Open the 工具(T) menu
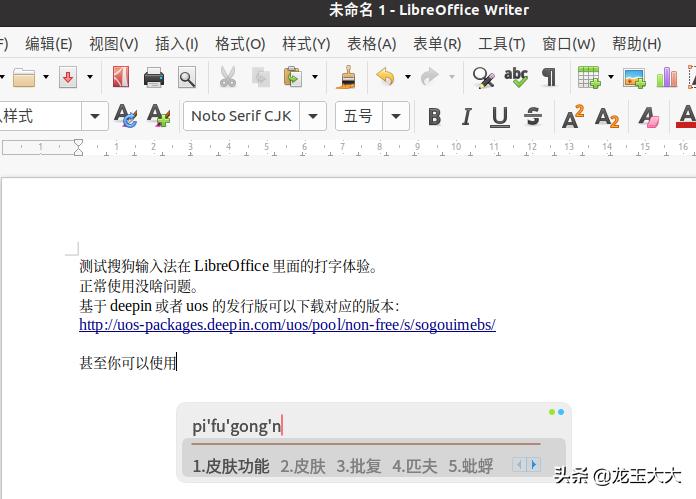The width and height of the screenshot is (696, 499). tap(502, 44)
